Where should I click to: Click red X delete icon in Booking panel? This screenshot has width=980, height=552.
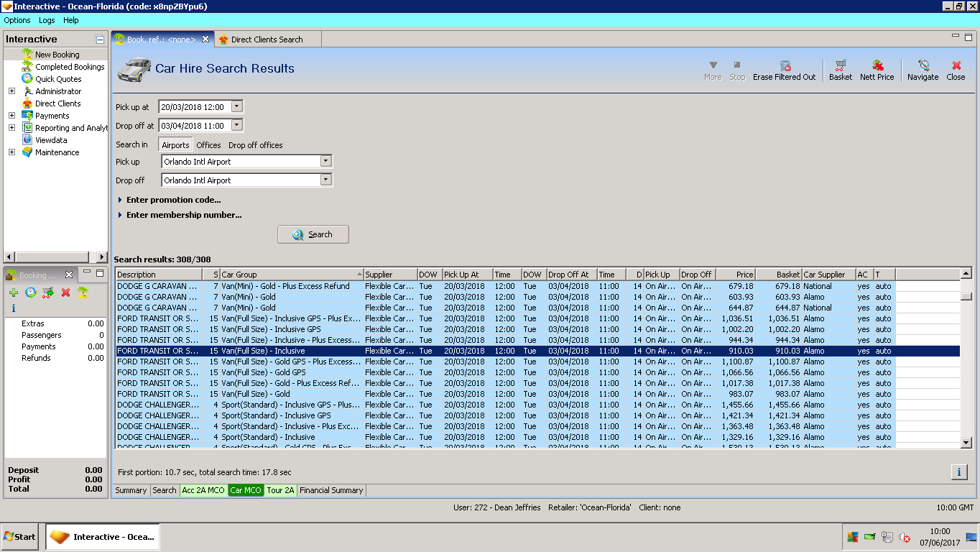coord(65,293)
